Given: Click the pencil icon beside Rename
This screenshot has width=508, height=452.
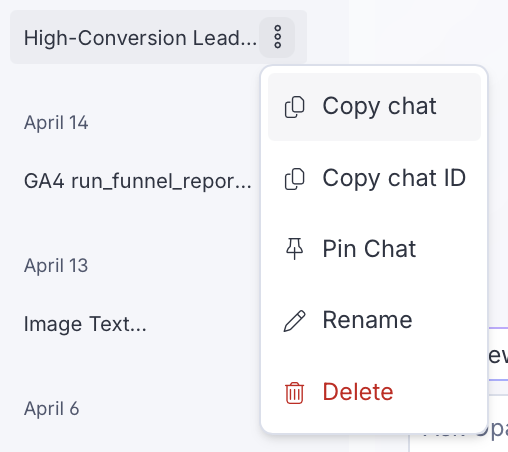Looking at the screenshot, I should [294, 321].
